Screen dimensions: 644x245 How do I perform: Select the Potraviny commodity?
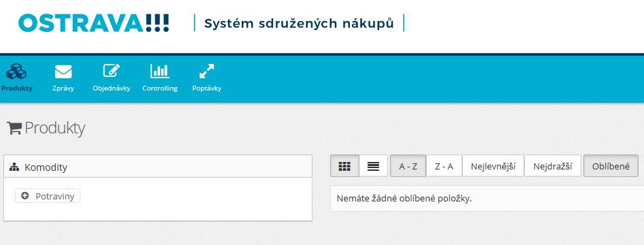click(54, 196)
